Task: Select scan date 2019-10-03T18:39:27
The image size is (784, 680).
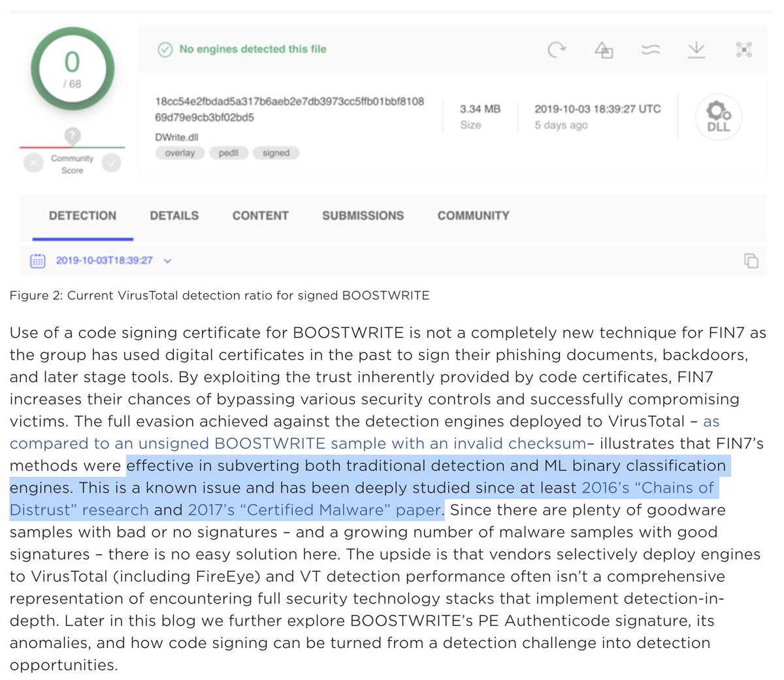Action: point(105,261)
